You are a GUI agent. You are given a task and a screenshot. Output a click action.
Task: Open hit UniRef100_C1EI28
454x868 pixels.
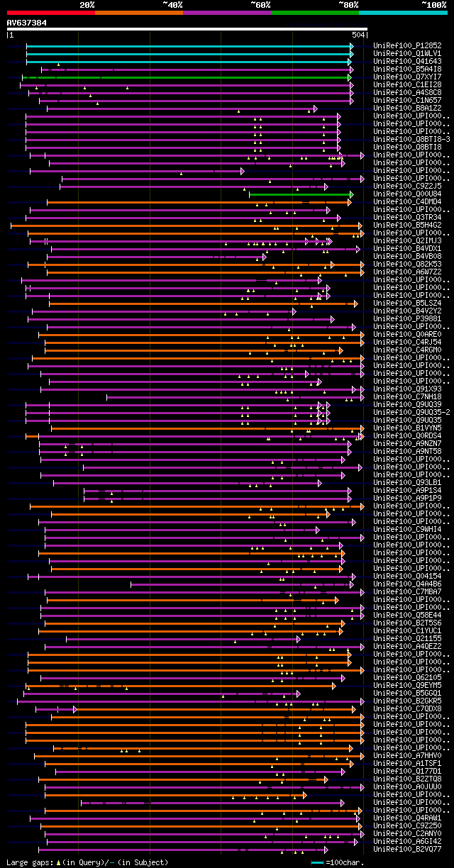pyautogui.click(x=408, y=84)
